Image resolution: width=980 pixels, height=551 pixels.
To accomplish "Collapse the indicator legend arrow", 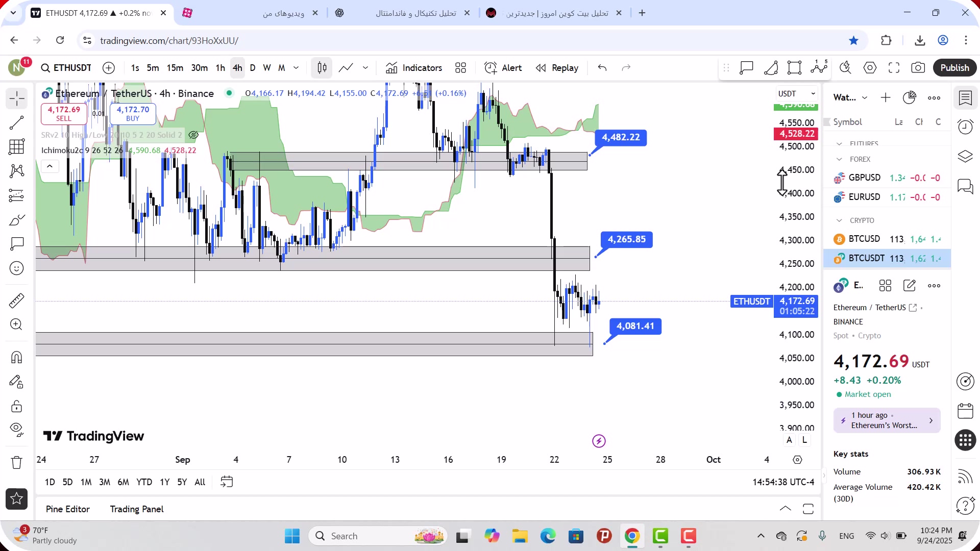I will 50,166.
